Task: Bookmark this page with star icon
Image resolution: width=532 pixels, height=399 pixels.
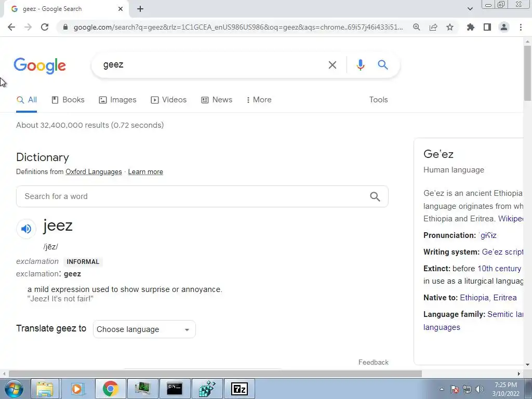Action: pyautogui.click(x=450, y=27)
